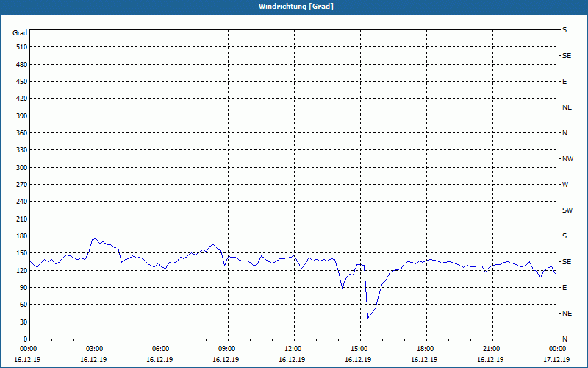Select the 16.12.19 date under 18:00

[x=424, y=360]
